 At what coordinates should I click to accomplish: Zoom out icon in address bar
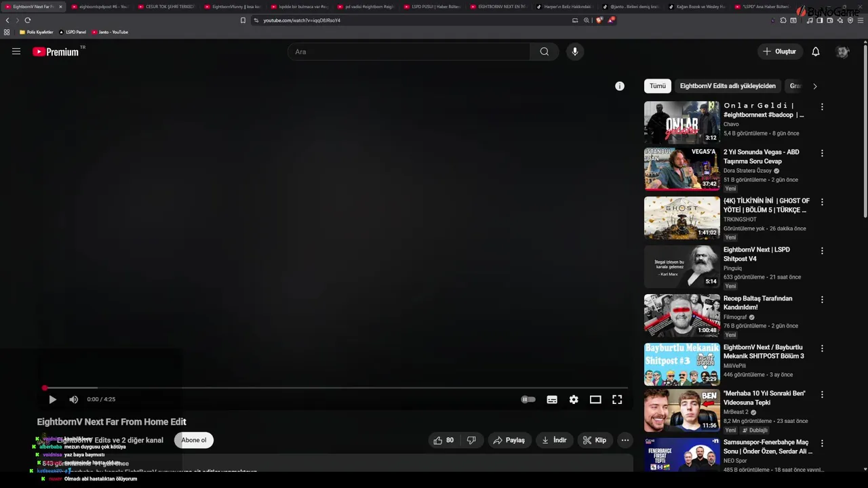[587, 20]
